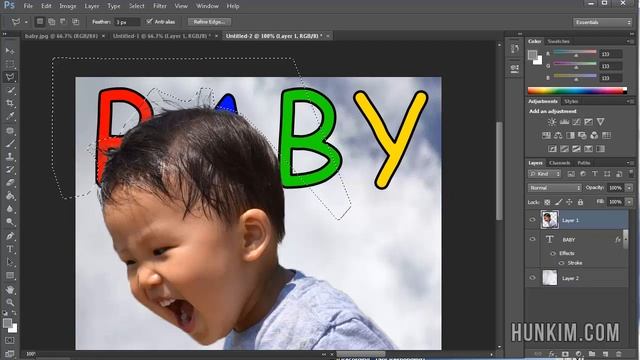
Task: Add a Color Balance adjustment
Action: tap(558, 136)
